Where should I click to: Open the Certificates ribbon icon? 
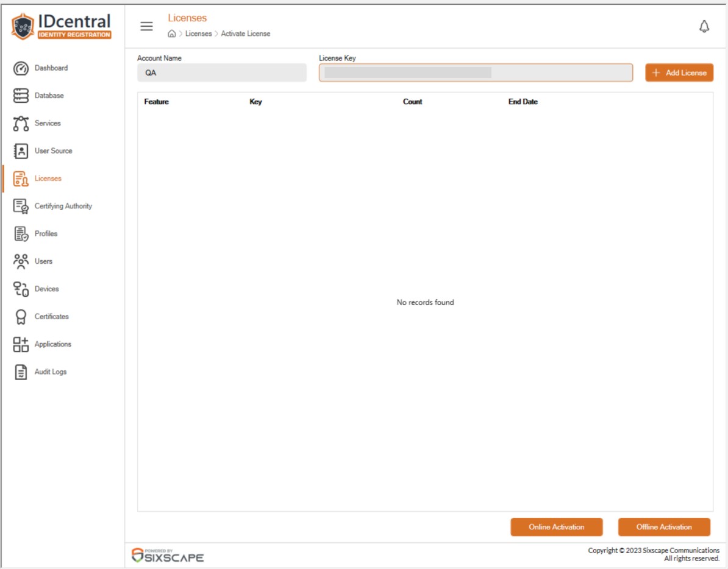click(x=21, y=317)
